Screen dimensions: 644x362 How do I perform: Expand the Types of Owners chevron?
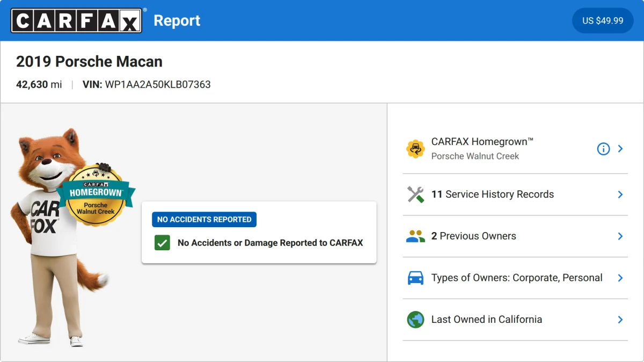point(620,278)
